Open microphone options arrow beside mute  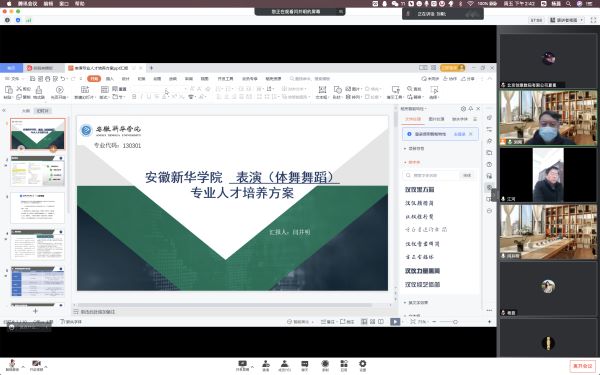click(23, 367)
